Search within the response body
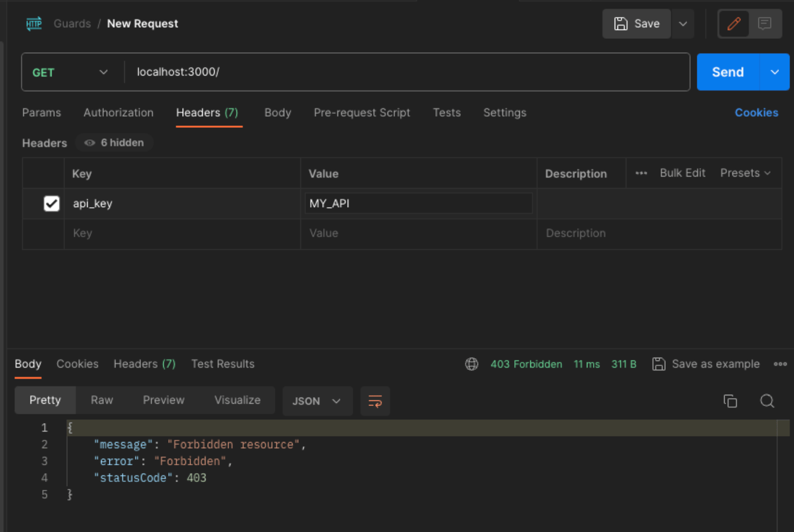The height and width of the screenshot is (532, 794). pos(767,401)
